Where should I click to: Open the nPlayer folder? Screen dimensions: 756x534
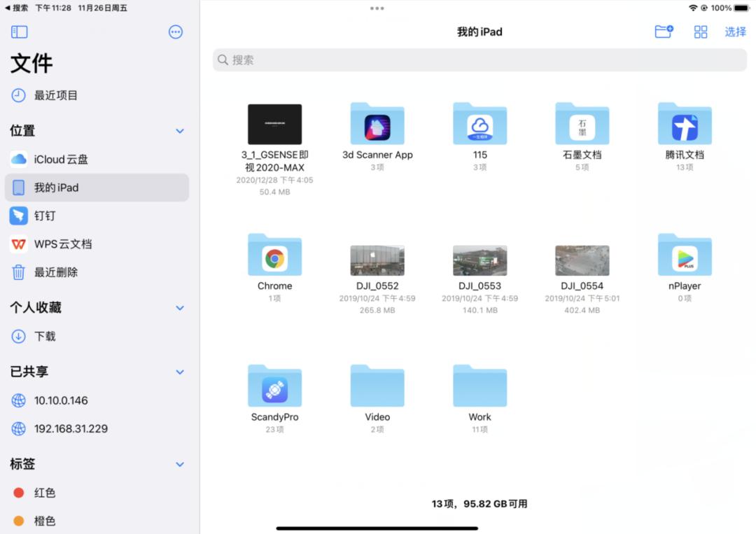click(x=685, y=256)
